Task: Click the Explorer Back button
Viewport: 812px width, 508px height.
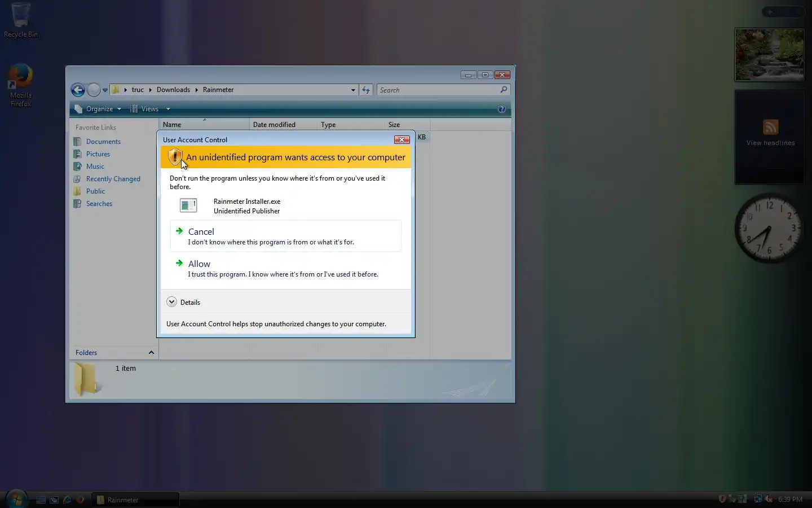Action: point(78,90)
